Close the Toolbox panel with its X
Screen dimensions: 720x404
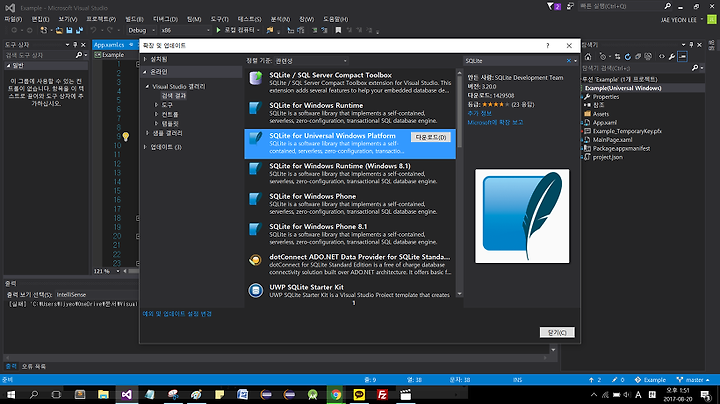point(83,45)
